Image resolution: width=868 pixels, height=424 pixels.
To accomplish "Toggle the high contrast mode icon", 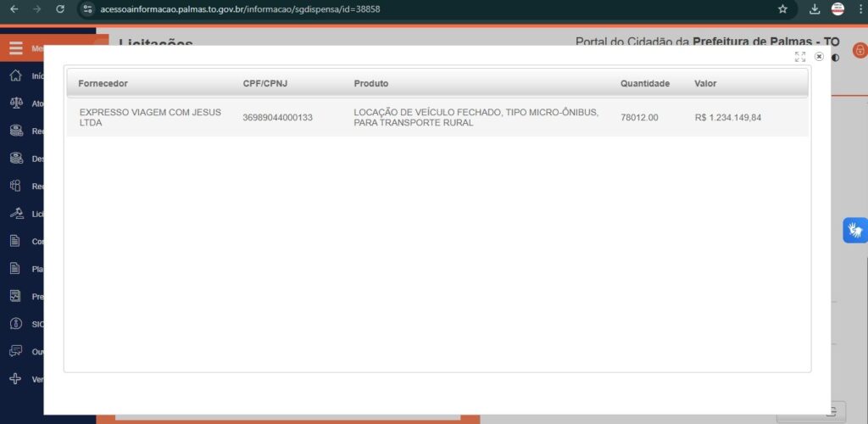I will (836, 58).
